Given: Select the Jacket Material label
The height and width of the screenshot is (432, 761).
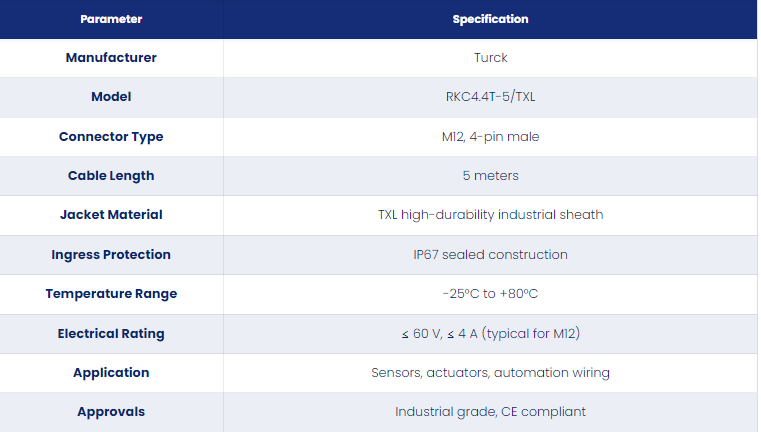Looking at the screenshot, I should [x=111, y=215].
